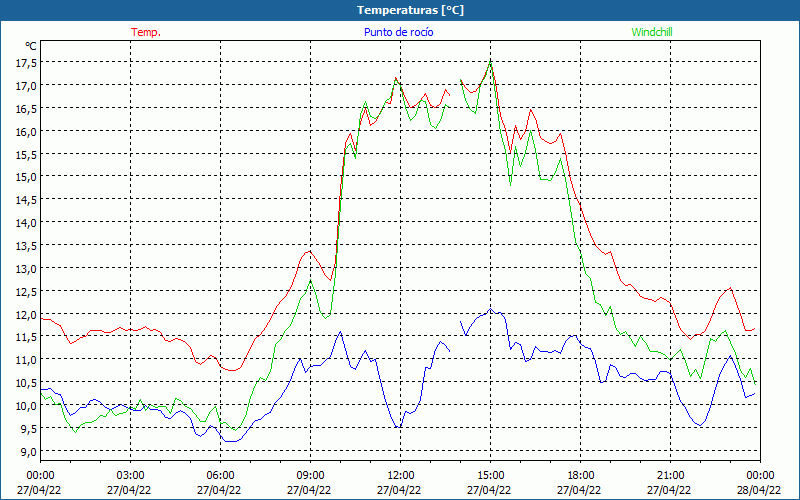Screen dimensions: 800x500
Task: Click the dew point minimum at 12:00
Action: [398, 427]
